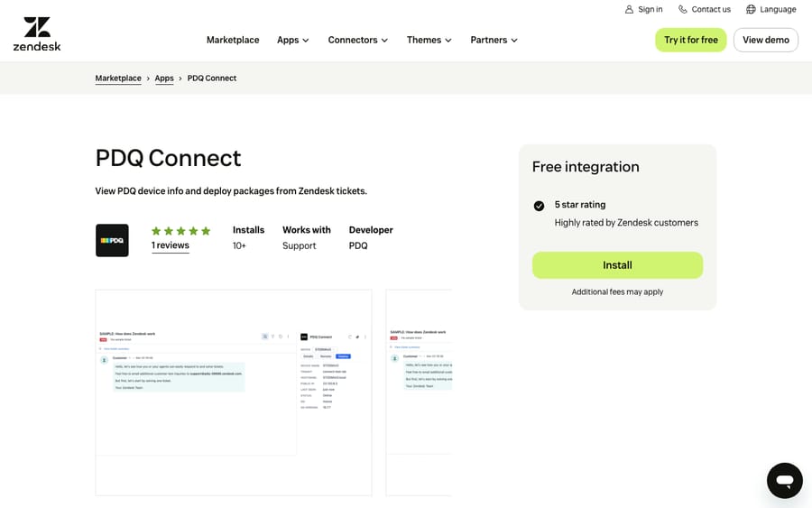Go to Marketplace breadcrumb link
812x508 pixels.
pos(118,79)
